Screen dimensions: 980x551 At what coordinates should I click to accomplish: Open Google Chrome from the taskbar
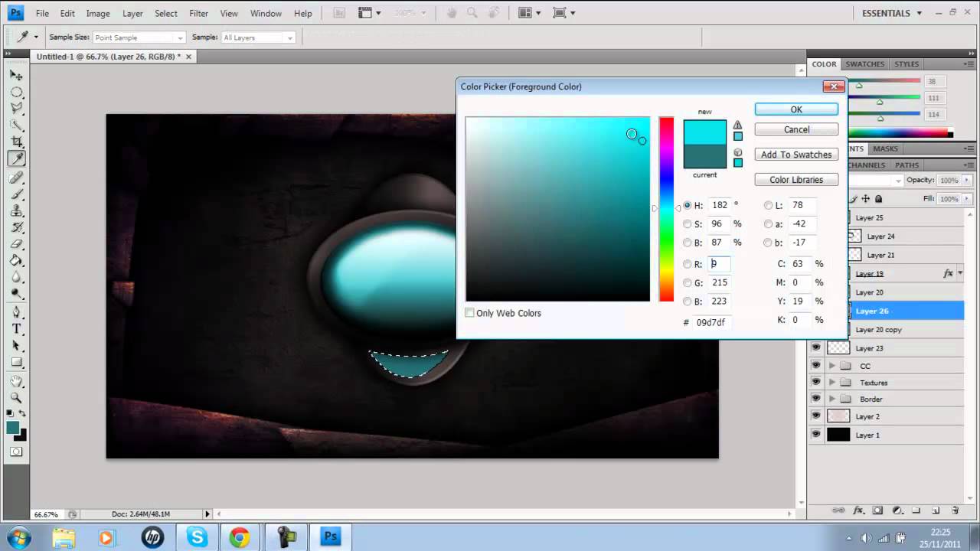click(x=239, y=538)
